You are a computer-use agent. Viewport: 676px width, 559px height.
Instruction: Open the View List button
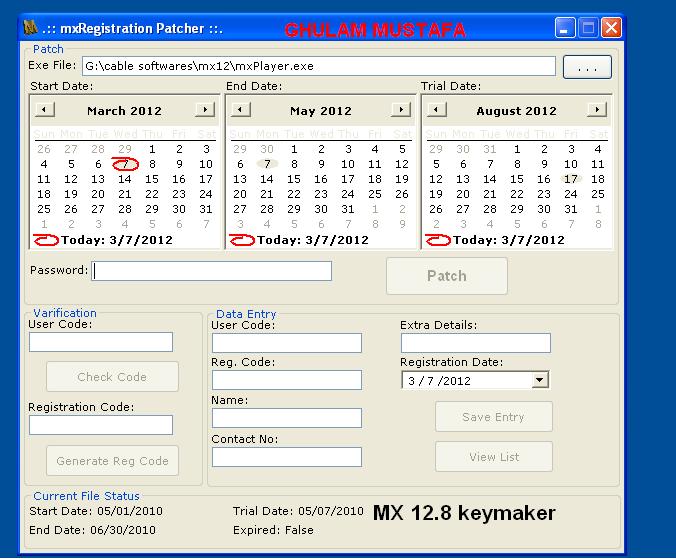click(494, 456)
